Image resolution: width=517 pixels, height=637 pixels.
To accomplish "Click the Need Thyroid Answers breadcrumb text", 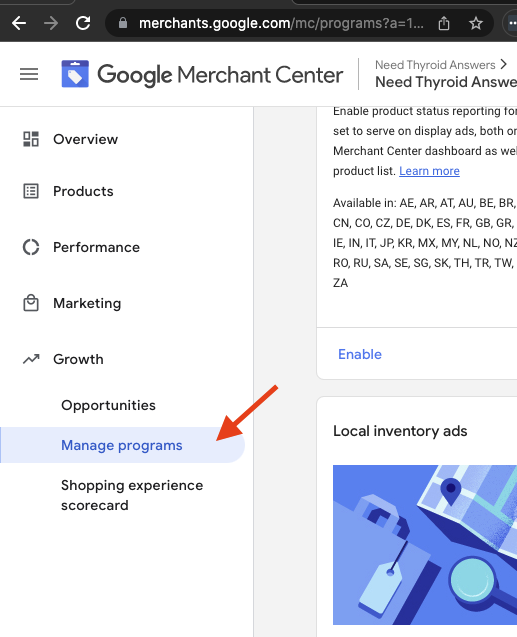I will tap(435, 65).
